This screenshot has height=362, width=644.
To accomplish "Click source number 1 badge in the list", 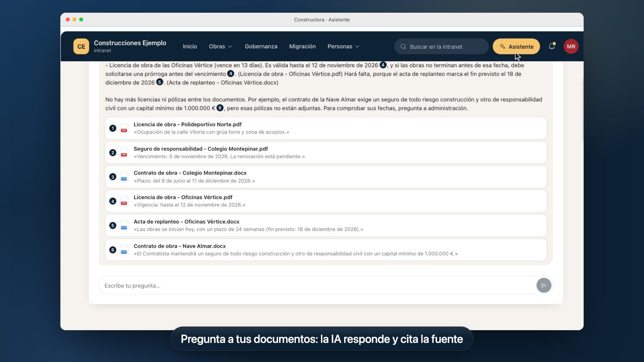I will coord(113,128).
